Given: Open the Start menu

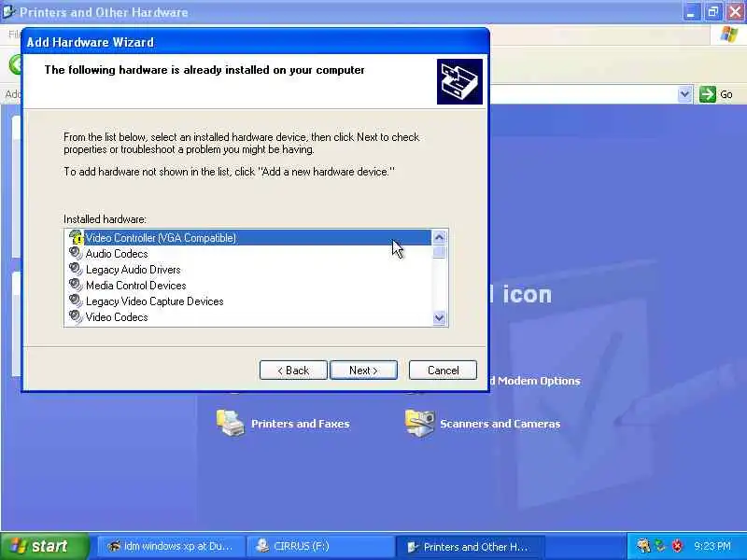Looking at the screenshot, I should tap(44, 546).
